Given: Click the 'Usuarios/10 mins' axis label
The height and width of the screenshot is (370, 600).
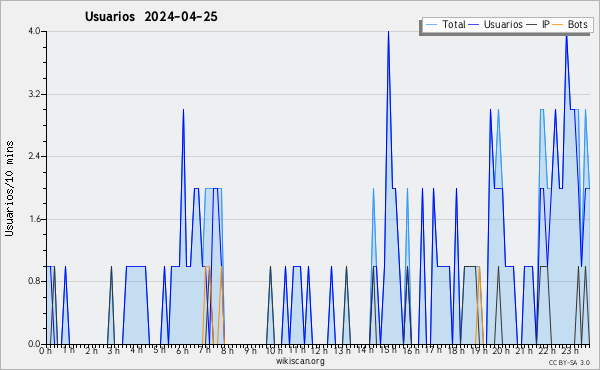Looking at the screenshot, I should pyautogui.click(x=9, y=188).
